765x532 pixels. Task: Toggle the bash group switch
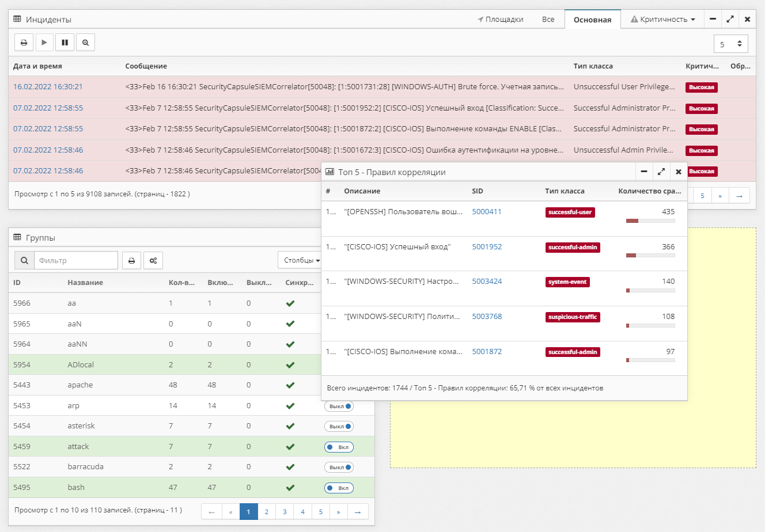339,488
